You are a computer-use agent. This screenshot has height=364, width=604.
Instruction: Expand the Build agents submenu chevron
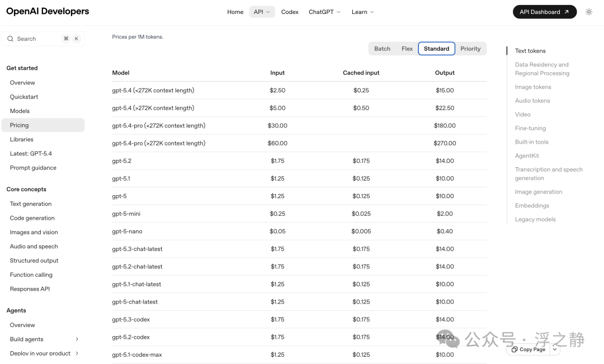[x=77, y=339]
